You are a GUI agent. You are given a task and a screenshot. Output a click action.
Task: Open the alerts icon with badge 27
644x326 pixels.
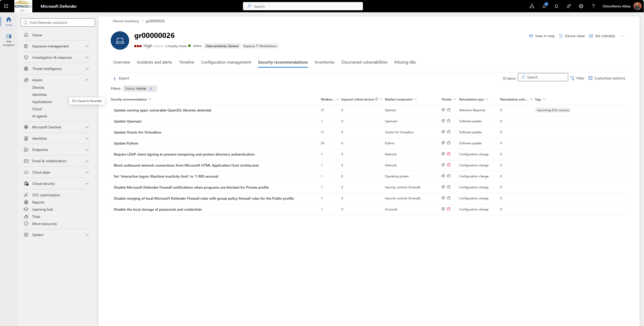[544, 6]
